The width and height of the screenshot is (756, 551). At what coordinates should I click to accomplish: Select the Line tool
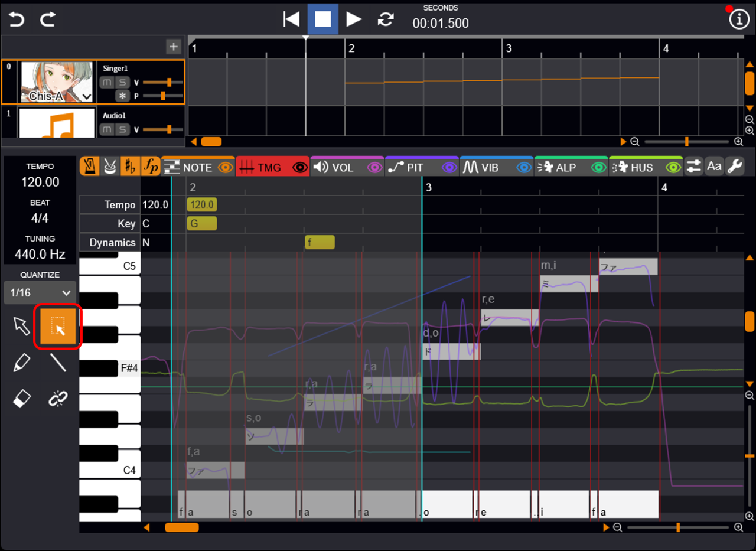(x=58, y=362)
